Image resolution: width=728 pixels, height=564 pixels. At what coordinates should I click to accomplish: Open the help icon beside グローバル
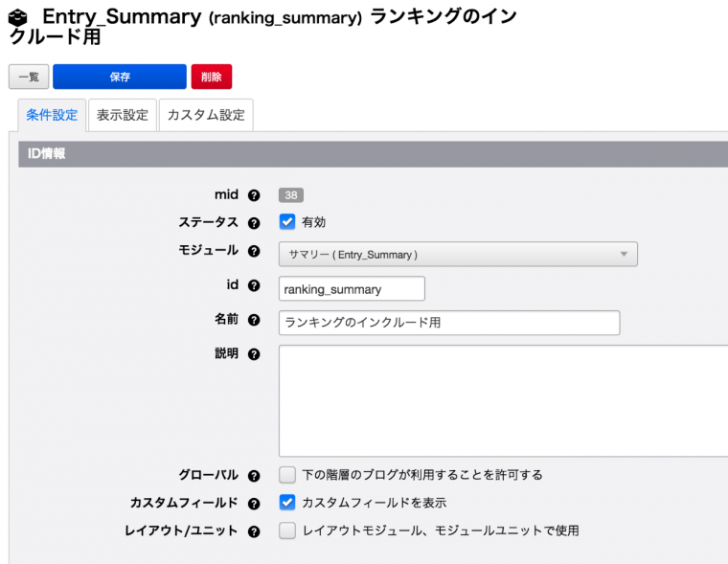click(254, 476)
